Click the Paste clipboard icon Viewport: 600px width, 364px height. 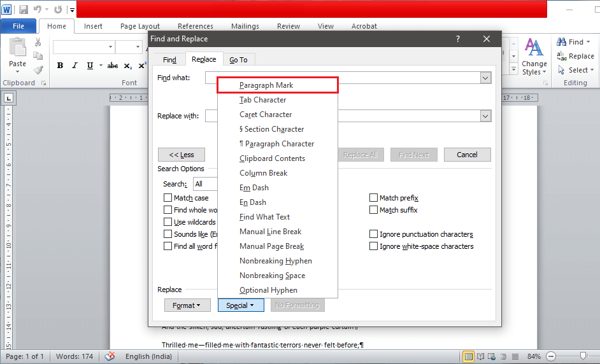(17, 50)
